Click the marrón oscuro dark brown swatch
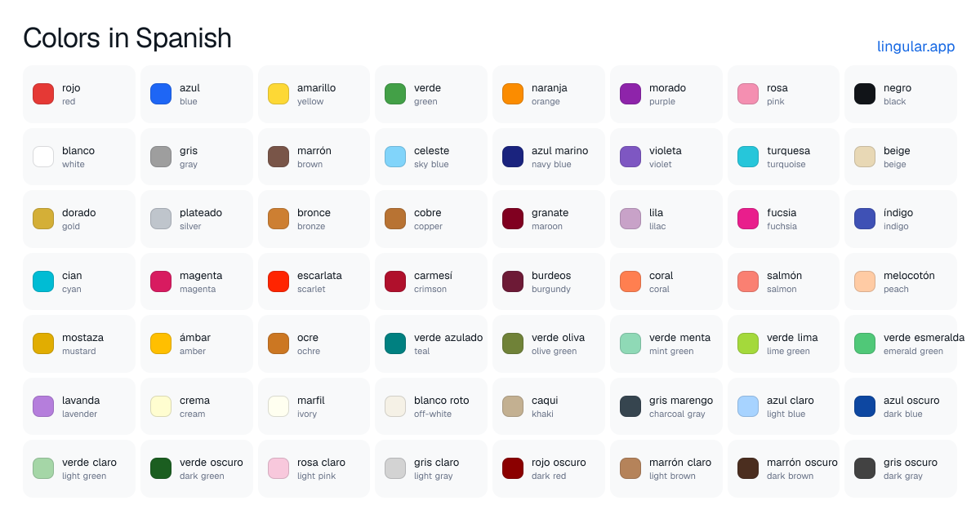Image resolution: width=980 pixels, height=514 pixels. point(748,468)
